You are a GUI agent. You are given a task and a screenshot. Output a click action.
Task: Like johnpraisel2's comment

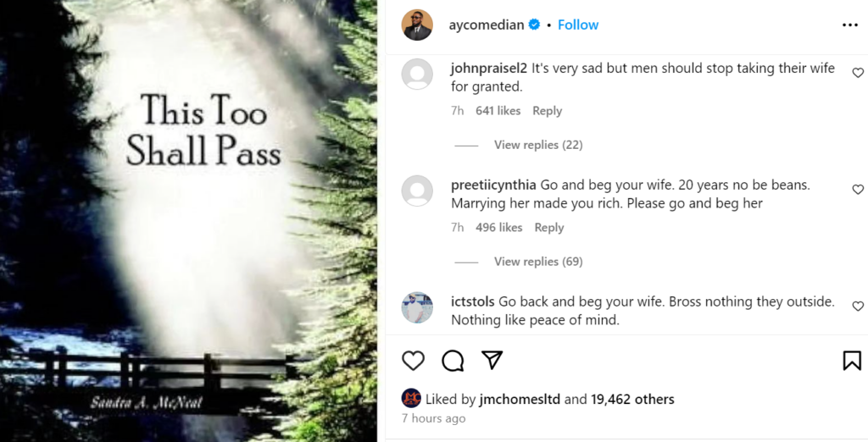[x=858, y=74]
